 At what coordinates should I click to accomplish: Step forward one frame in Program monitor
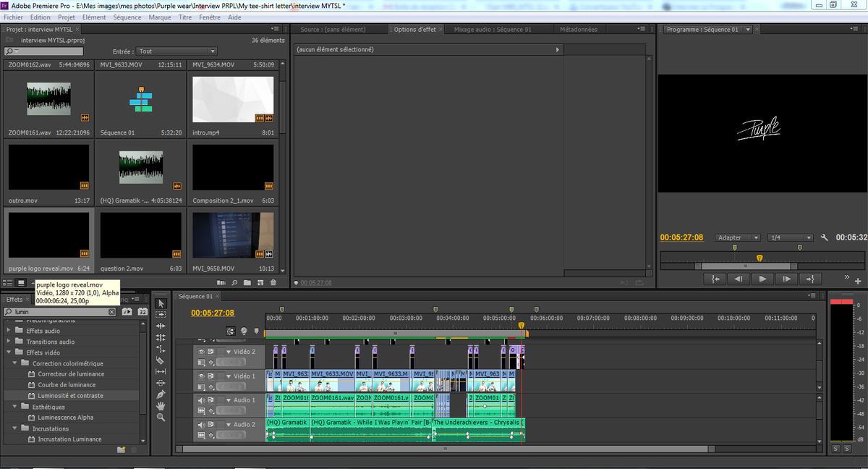(786, 279)
